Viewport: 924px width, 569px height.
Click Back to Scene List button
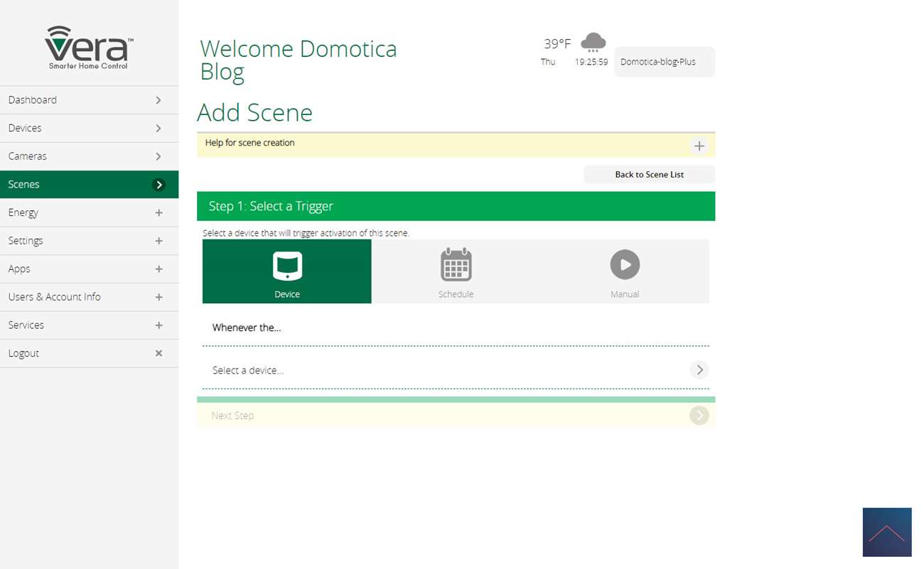(x=649, y=175)
